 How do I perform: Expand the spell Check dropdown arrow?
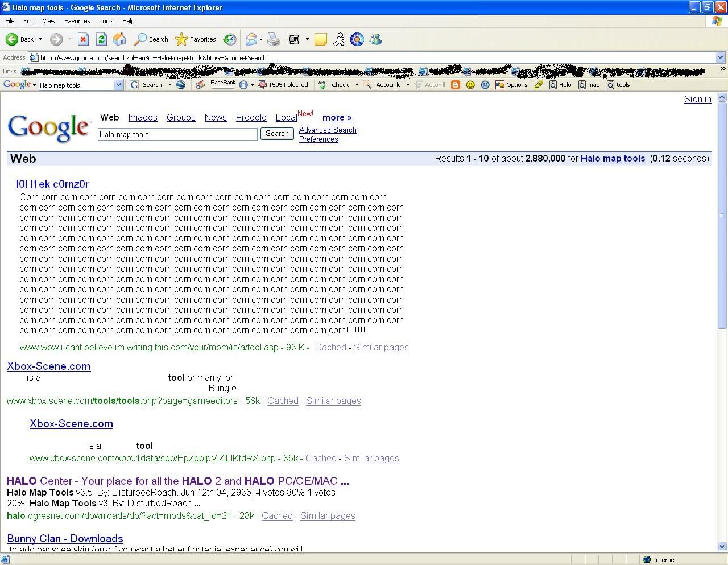(357, 85)
